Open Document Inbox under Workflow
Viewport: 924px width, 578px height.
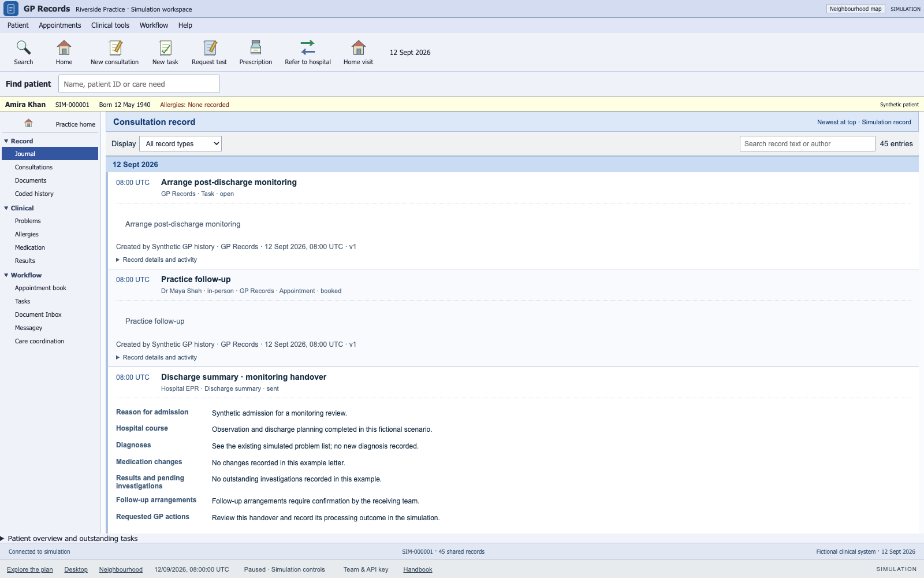pyautogui.click(x=50, y=314)
